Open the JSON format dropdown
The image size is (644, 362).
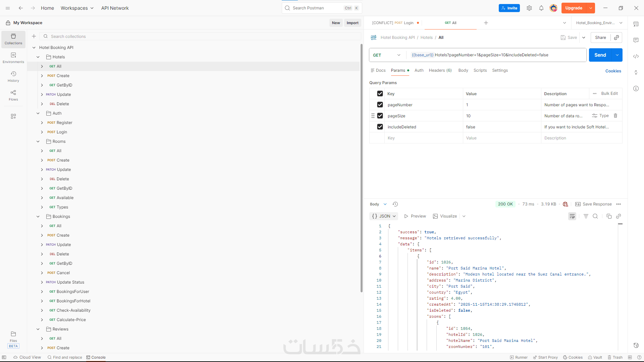384,216
